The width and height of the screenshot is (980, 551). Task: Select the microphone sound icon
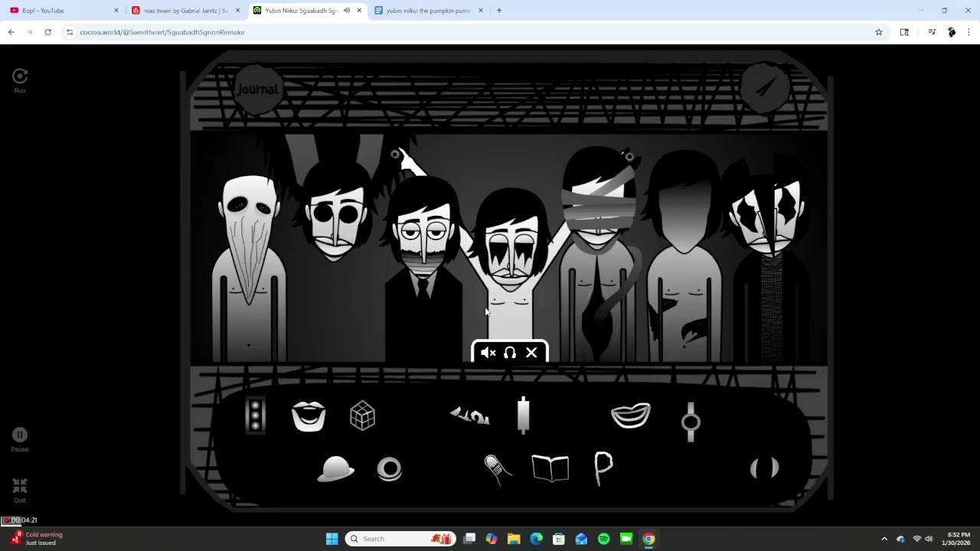click(497, 469)
